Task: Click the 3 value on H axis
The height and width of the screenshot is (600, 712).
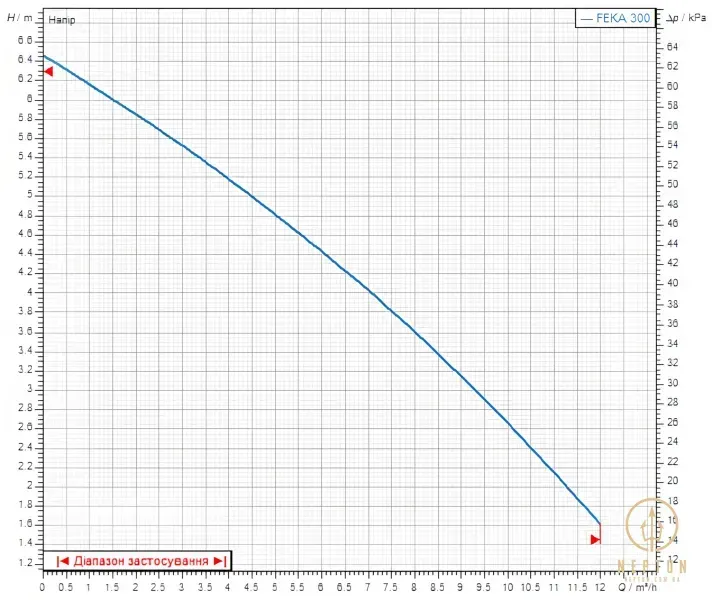Action: coord(30,388)
